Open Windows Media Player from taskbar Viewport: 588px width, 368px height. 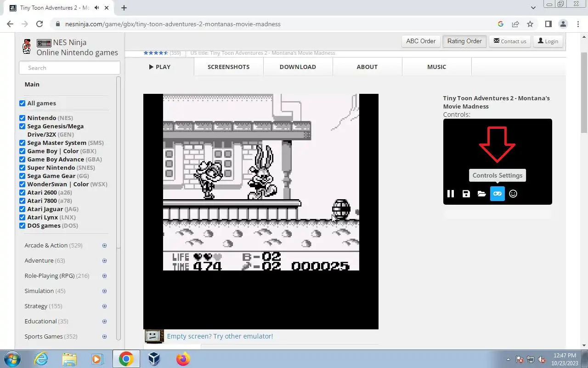tap(97, 359)
